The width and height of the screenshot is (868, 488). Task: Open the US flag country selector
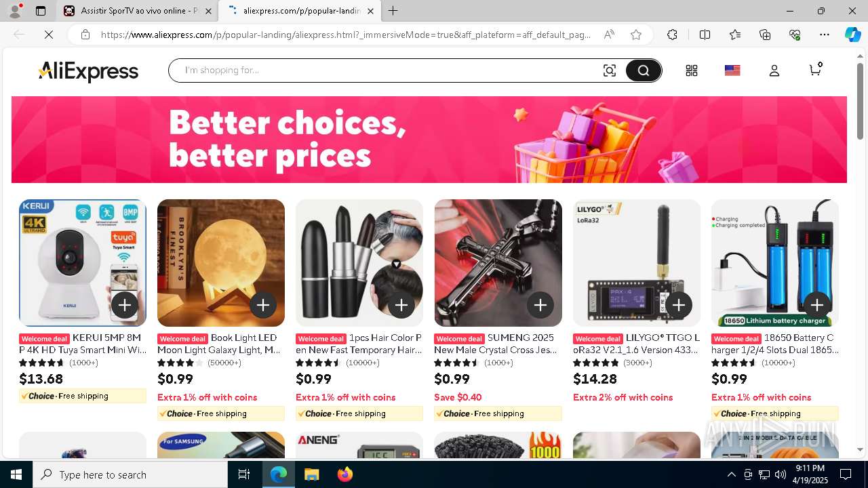(732, 70)
